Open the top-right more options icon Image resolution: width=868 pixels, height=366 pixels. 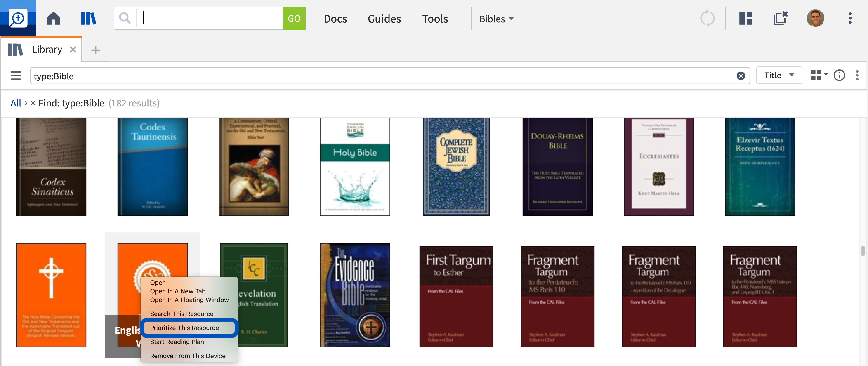pyautogui.click(x=850, y=18)
